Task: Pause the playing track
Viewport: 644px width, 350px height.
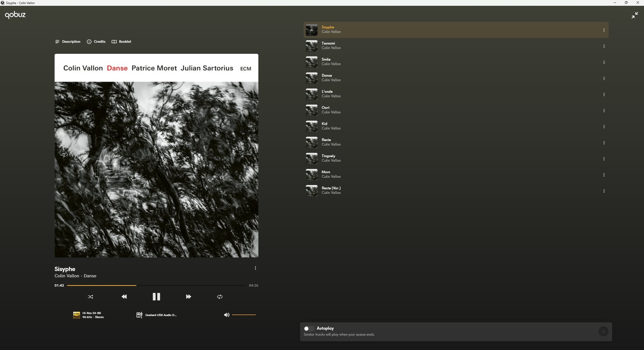Action: (156, 297)
